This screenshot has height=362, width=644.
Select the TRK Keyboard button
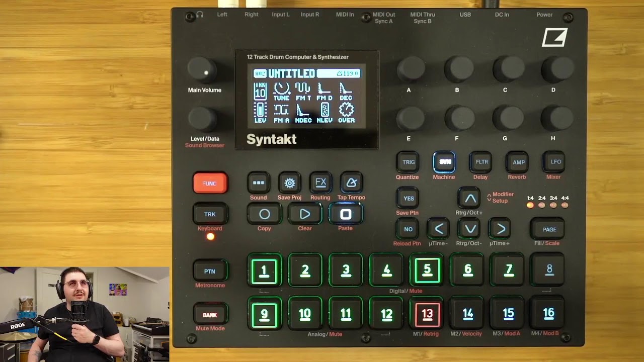click(x=210, y=215)
